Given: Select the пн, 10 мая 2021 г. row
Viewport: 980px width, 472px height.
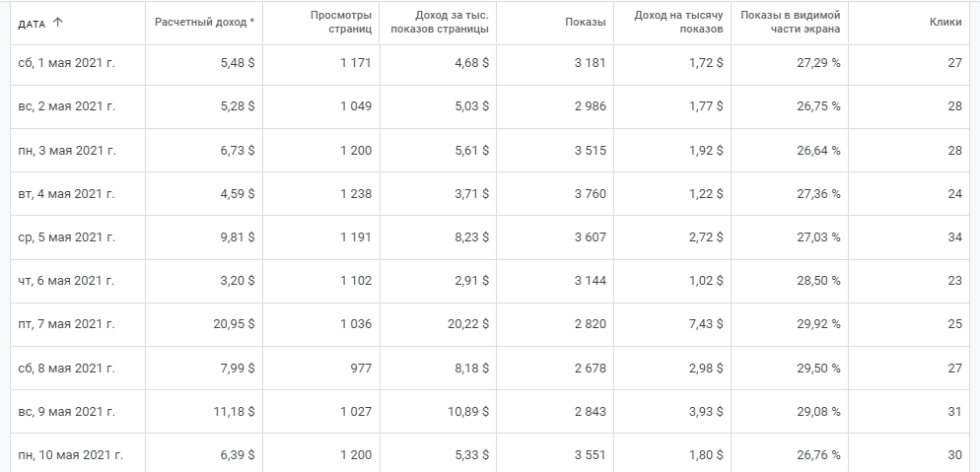Looking at the screenshot, I should click(x=70, y=455).
